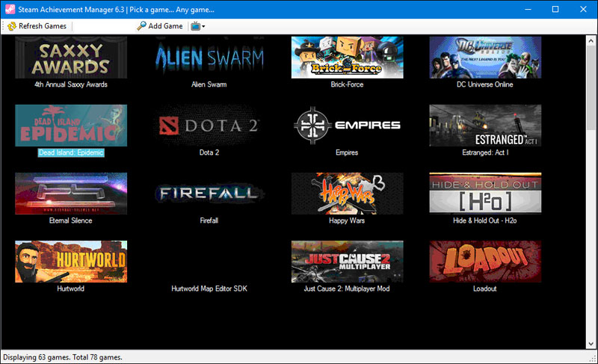Click the Refresh Games arrows icon
The width and height of the screenshot is (598, 364).
pos(12,26)
